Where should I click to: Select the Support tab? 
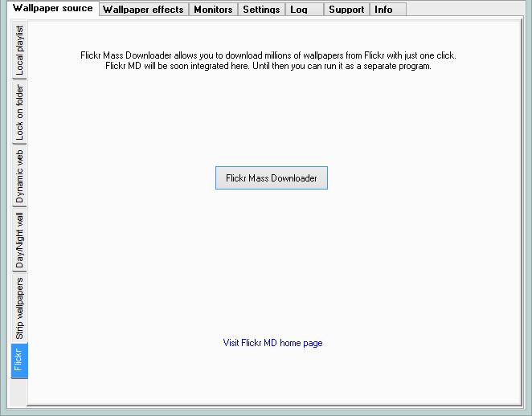click(x=346, y=10)
